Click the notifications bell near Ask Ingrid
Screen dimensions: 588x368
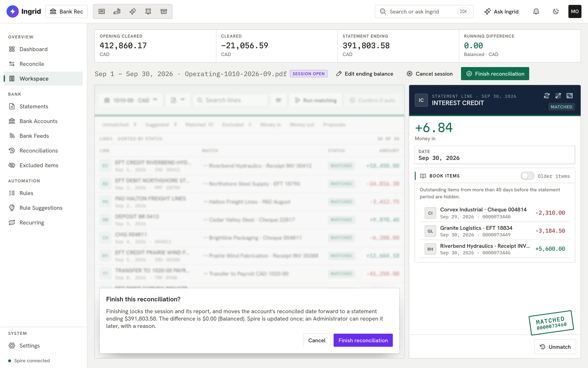pos(536,11)
